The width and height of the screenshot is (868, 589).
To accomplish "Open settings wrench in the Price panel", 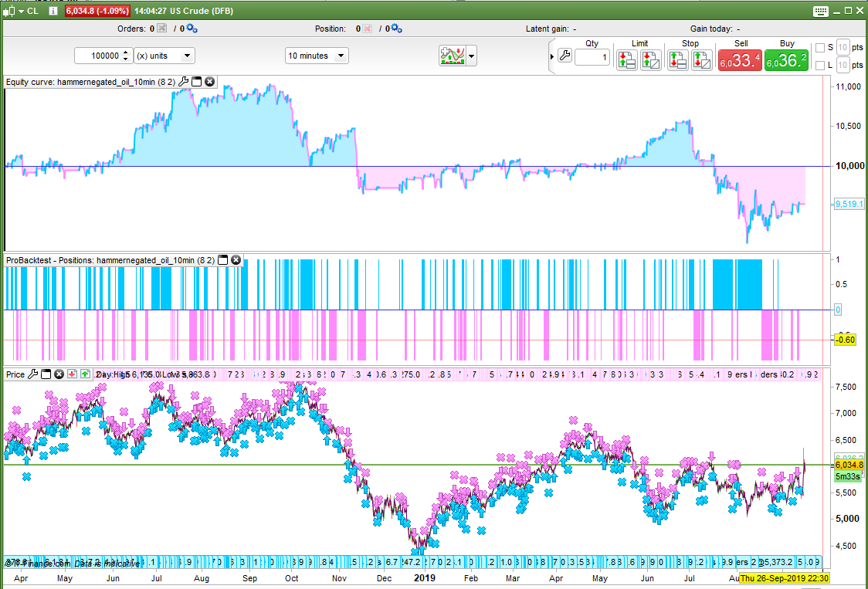I will 32,374.
